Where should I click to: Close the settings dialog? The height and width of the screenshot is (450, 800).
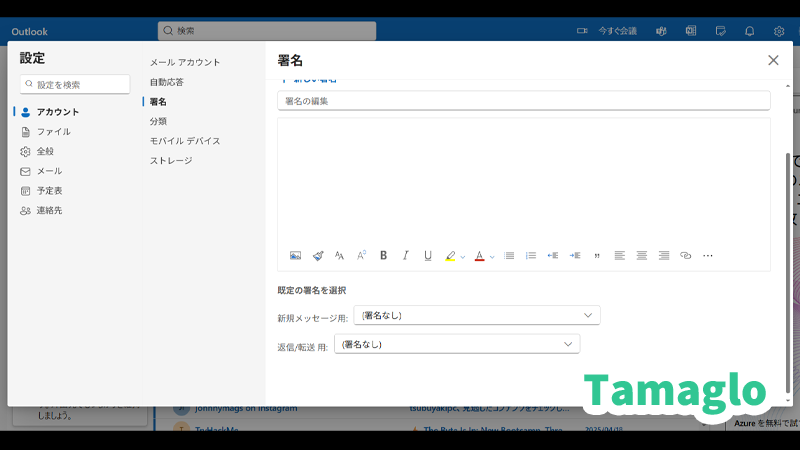(x=773, y=60)
